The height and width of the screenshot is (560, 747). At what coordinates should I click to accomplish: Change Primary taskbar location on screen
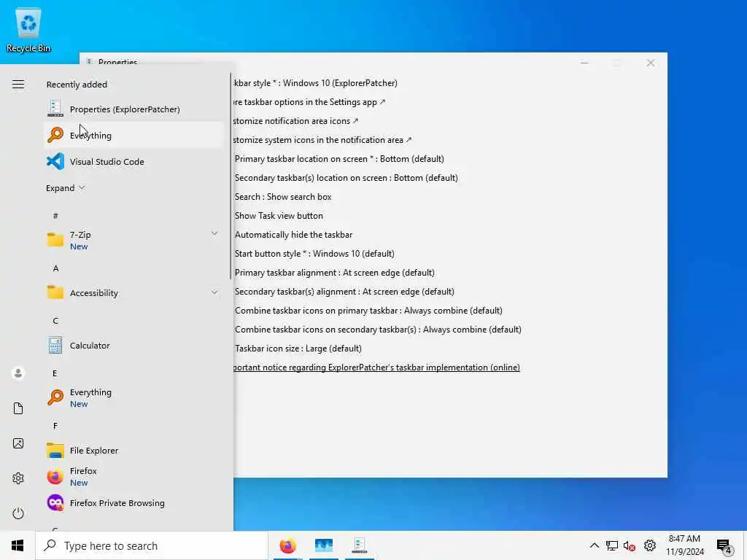click(x=339, y=158)
